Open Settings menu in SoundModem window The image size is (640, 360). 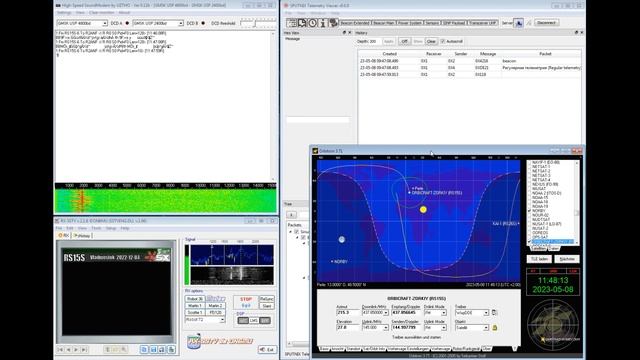[64, 13]
